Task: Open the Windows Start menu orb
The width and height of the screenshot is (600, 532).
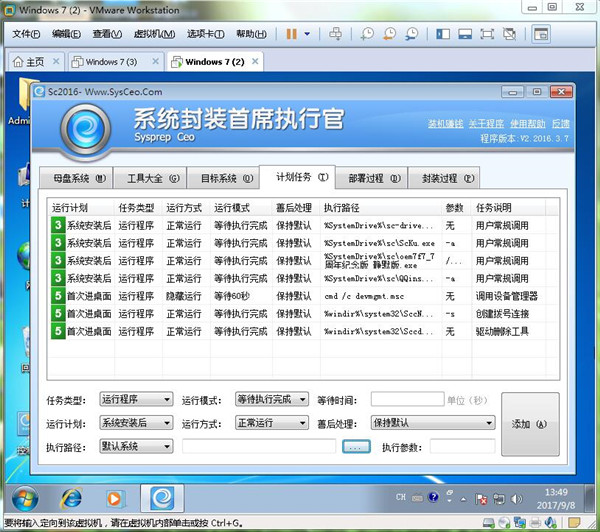Action: tap(25, 499)
